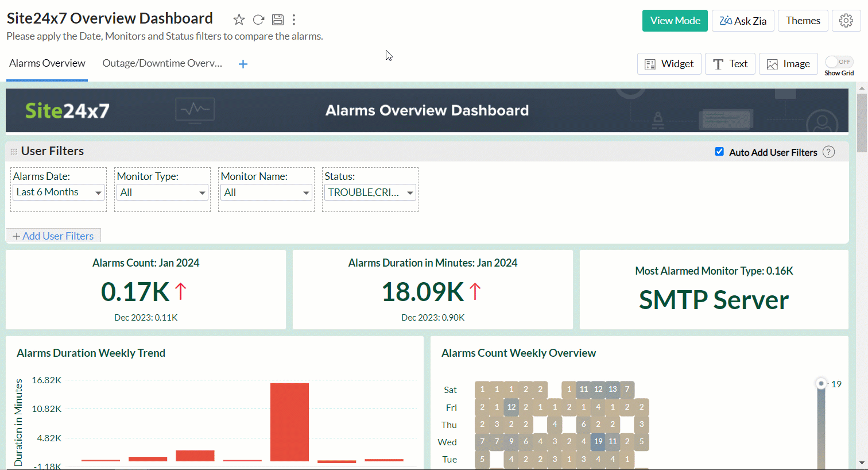Screen dimensions: 868x470
Task: Expand the Alarms Date dropdown
Action: 58,192
